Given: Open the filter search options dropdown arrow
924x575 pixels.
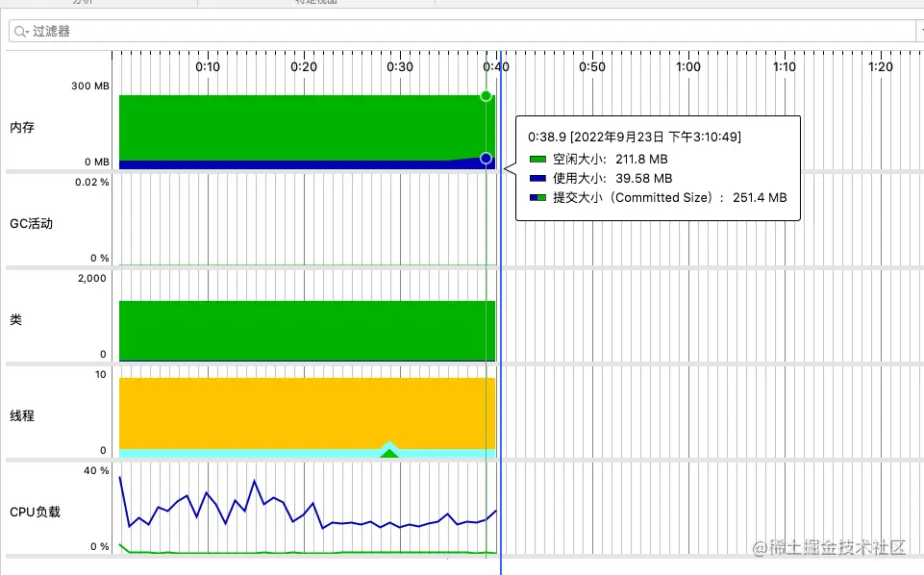Looking at the screenshot, I should [27, 32].
